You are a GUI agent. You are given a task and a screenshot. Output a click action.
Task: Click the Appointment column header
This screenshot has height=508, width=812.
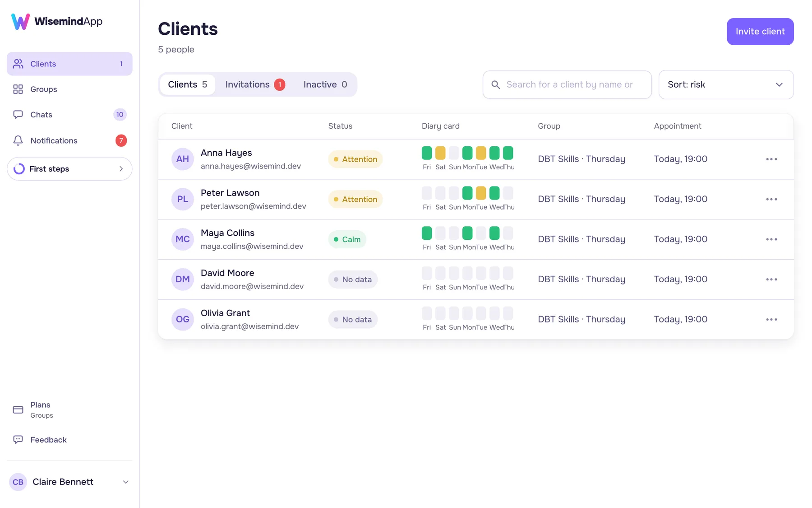[x=678, y=126]
